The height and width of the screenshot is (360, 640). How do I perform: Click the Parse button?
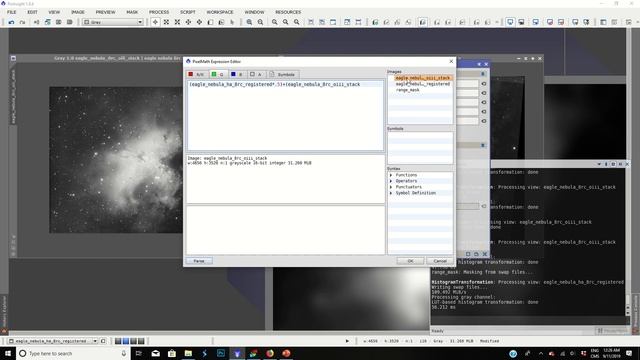199,261
